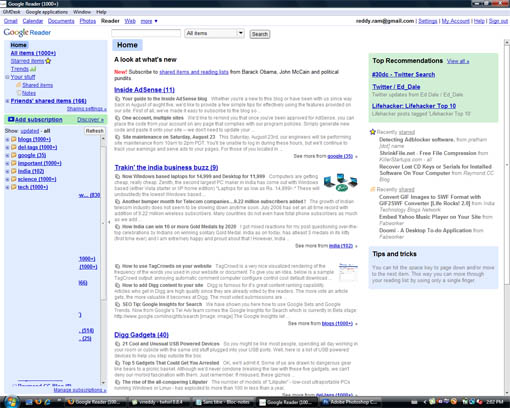510x408 pixels.
Task: Open All items (1000+)
Action: tap(33, 53)
